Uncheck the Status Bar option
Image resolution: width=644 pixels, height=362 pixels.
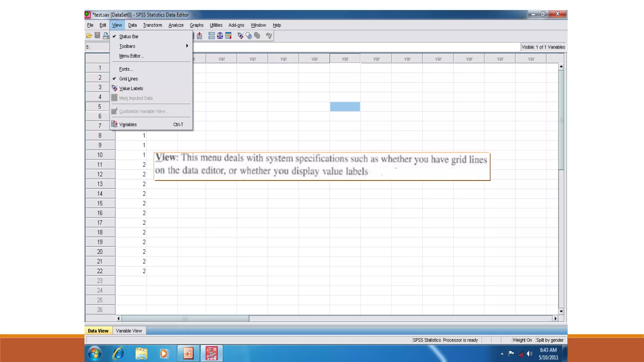(x=129, y=36)
